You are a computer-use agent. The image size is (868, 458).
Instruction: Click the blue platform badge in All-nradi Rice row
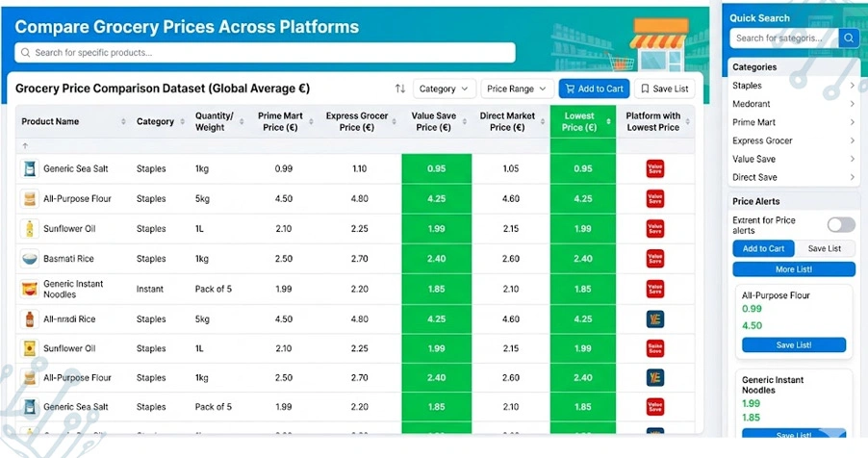coord(655,319)
